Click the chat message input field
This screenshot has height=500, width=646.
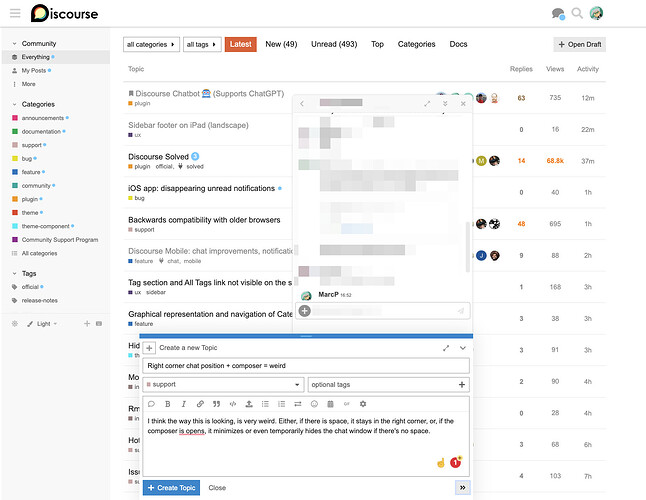pyautogui.click(x=383, y=311)
